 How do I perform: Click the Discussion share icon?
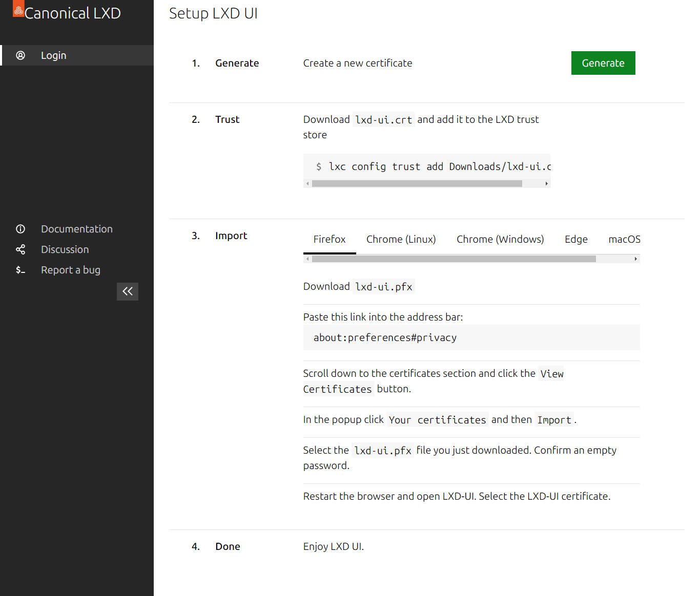20,249
